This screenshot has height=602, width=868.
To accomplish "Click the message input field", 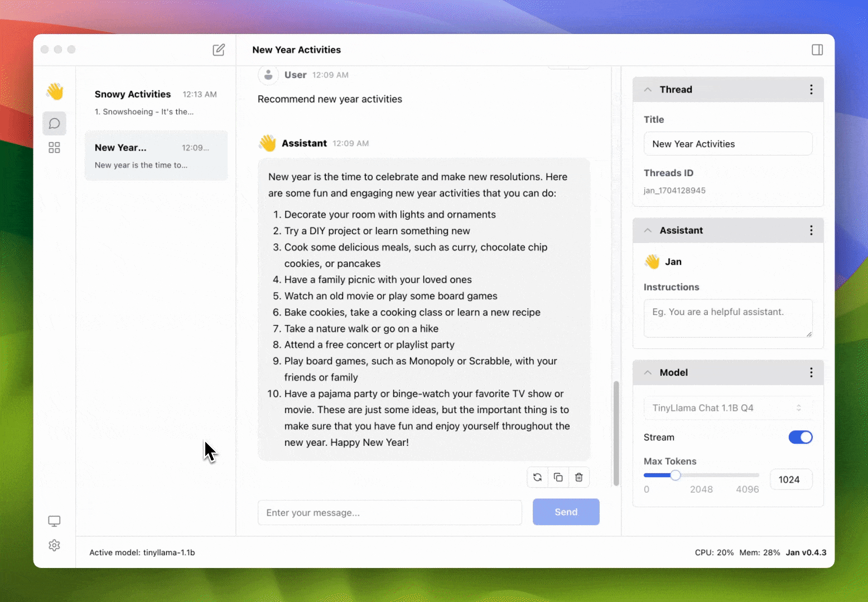I will click(x=389, y=512).
